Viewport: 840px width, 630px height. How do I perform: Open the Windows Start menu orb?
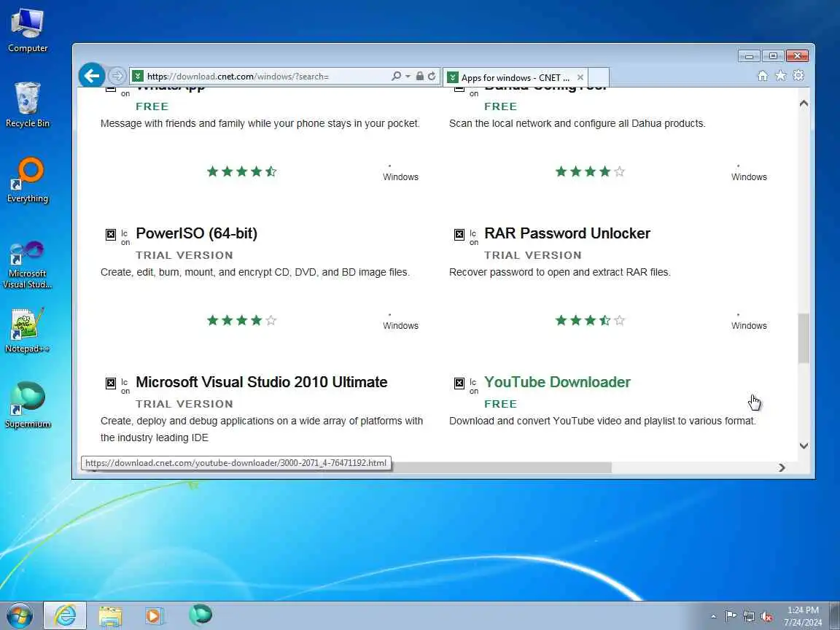click(x=19, y=616)
